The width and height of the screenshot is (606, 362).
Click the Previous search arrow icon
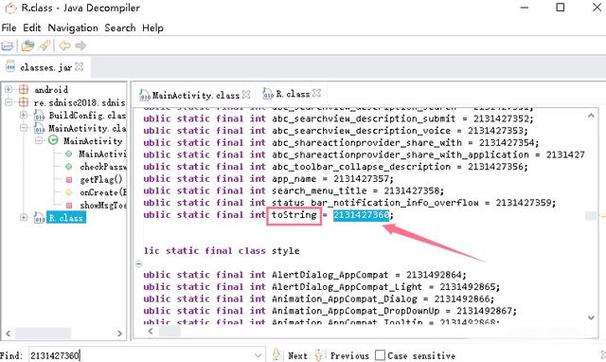(318, 355)
